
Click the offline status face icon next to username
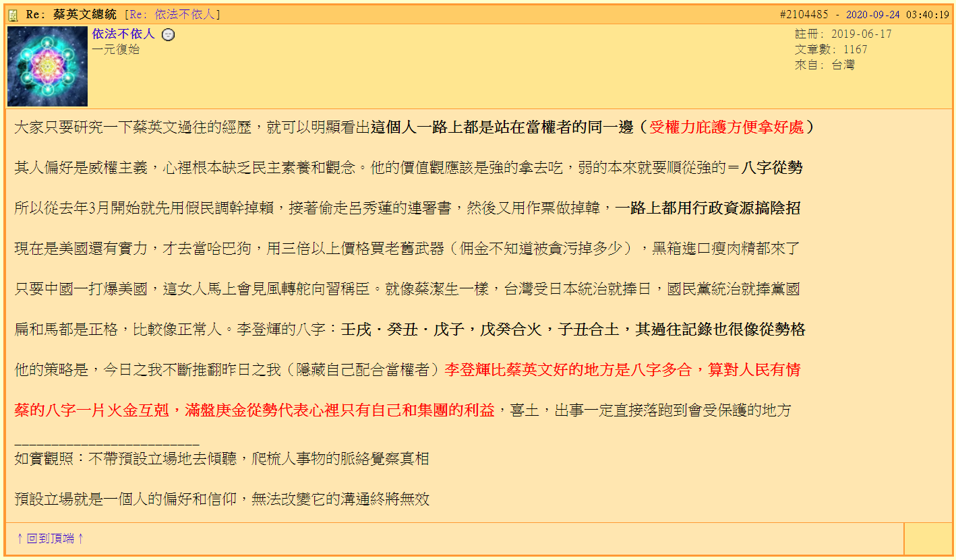[x=168, y=33]
